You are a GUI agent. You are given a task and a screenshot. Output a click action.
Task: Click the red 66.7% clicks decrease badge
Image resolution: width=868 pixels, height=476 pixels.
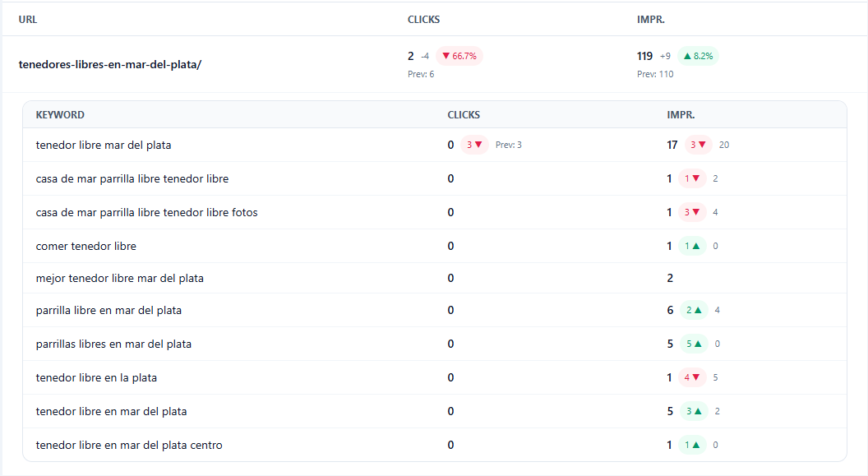[x=459, y=56]
